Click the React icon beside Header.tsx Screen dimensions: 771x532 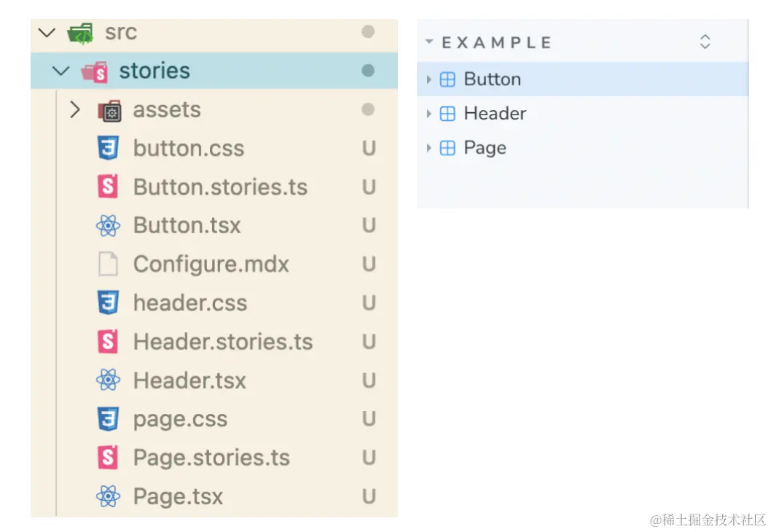(x=108, y=380)
